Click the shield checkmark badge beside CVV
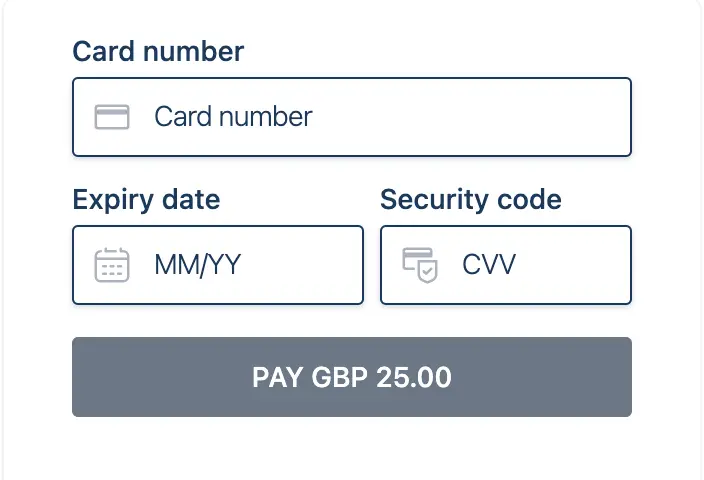Screen dimensions: 704x480 tap(427, 271)
